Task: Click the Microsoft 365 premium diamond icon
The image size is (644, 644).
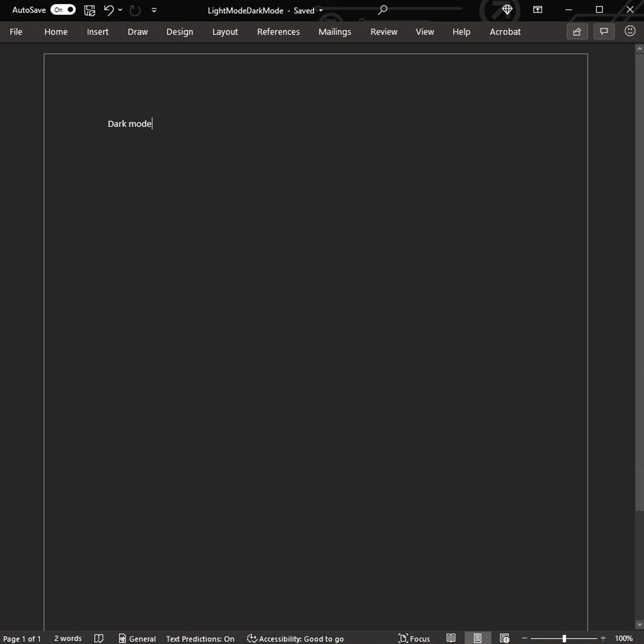Action: coord(507,10)
